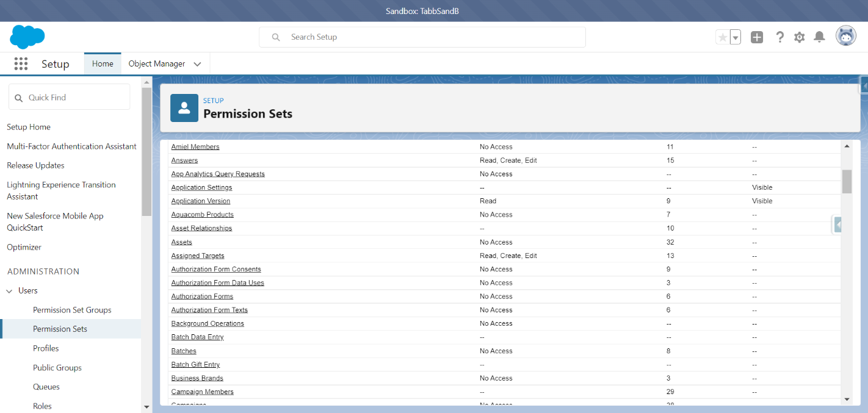Expand the Object Manager tab dropdown
This screenshot has width=868, height=413.
pos(197,64)
